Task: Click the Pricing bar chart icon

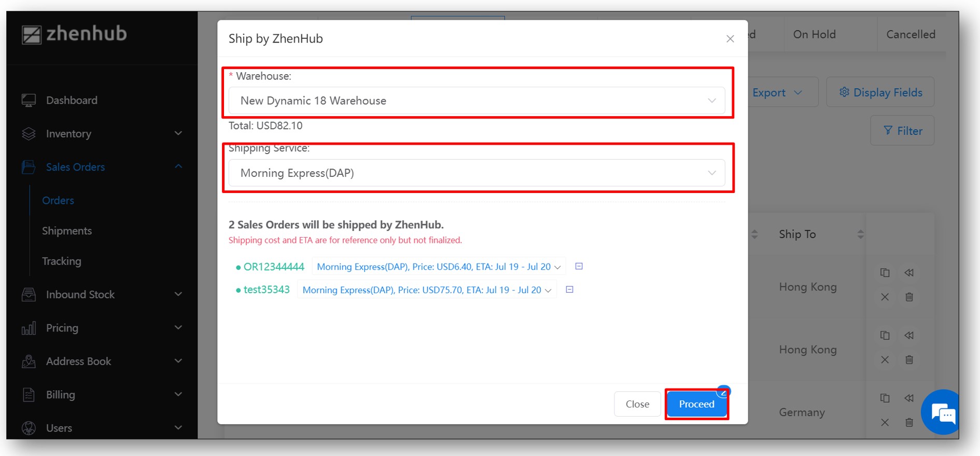Action: [x=29, y=328]
